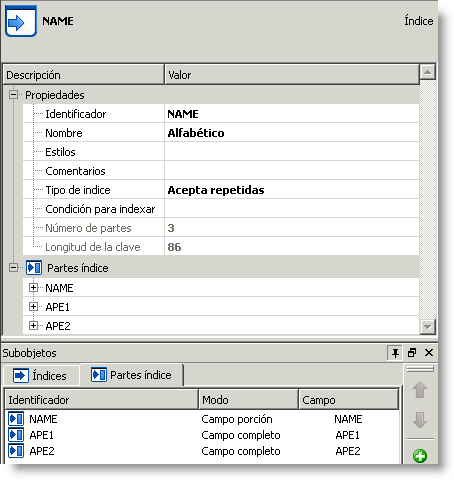454x480 pixels.
Task: Switch to the Partes índice tab
Action: 132,375
